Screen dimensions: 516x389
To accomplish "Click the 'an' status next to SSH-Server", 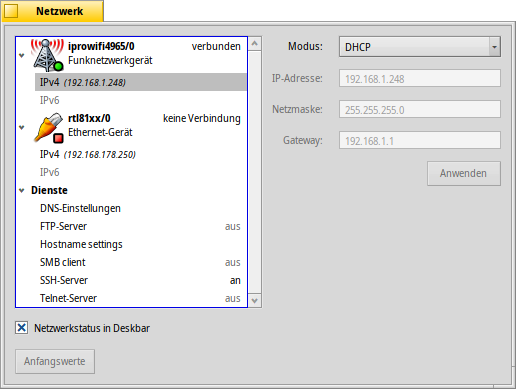I will (235, 281).
